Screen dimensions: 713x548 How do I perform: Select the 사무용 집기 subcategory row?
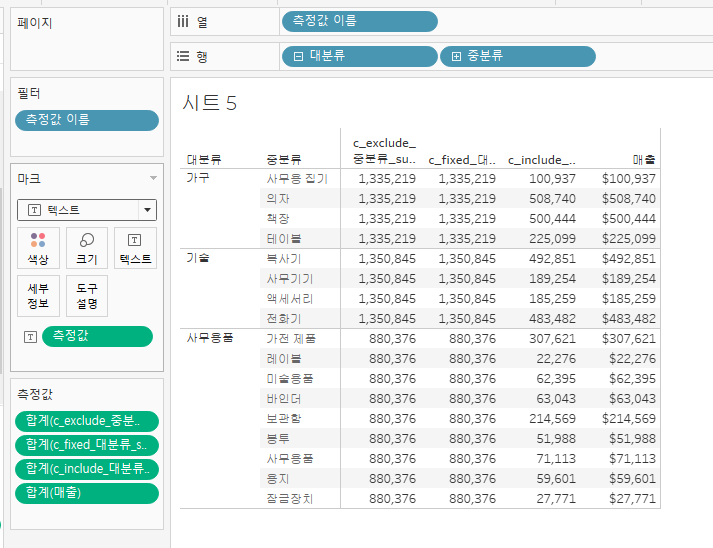pos(297,179)
